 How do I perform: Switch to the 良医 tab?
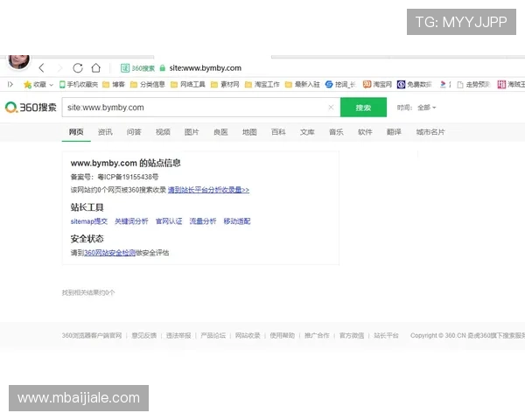point(220,132)
